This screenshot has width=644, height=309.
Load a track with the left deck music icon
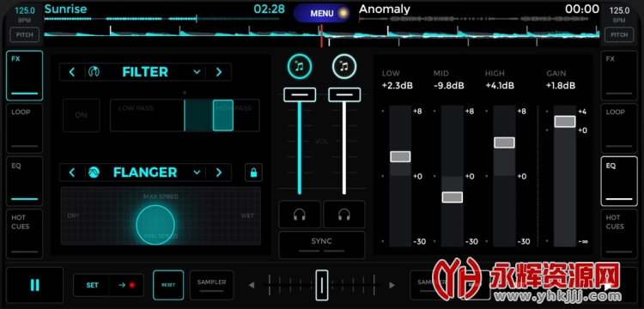(300, 66)
